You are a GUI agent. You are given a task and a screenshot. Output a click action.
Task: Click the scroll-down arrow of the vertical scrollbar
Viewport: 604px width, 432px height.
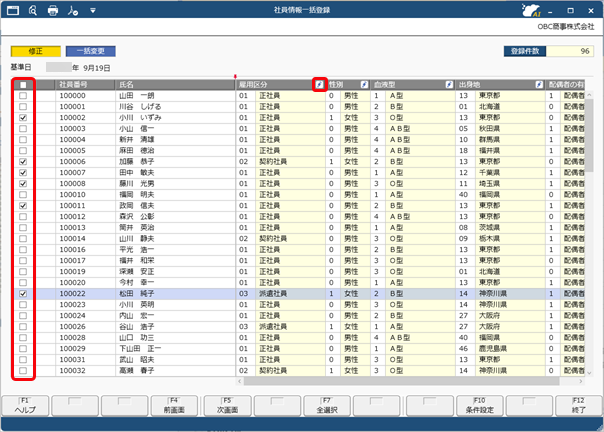point(589,373)
